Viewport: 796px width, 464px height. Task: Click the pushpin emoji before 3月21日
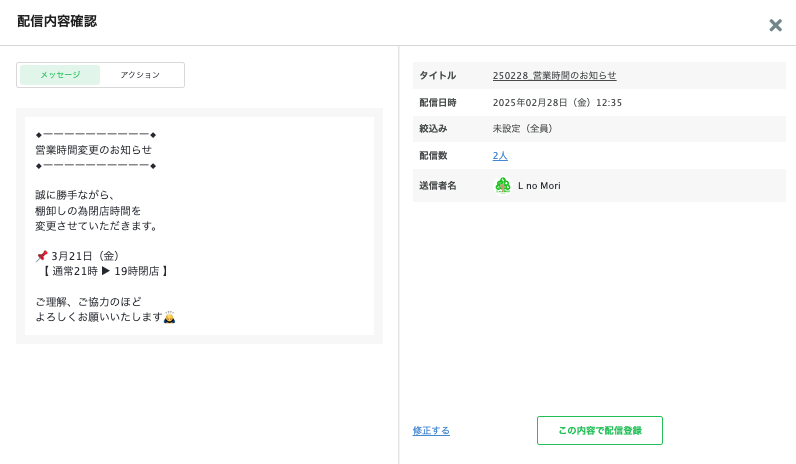(x=41, y=256)
